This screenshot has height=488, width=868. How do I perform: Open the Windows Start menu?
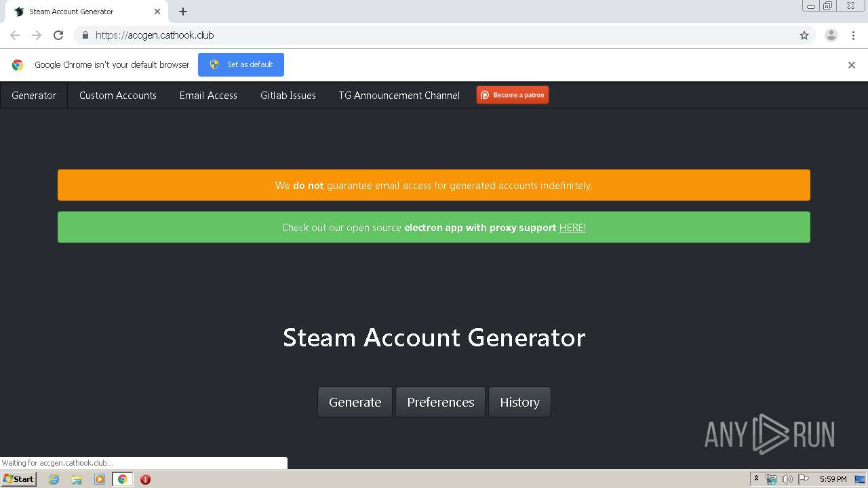(x=19, y=479)
